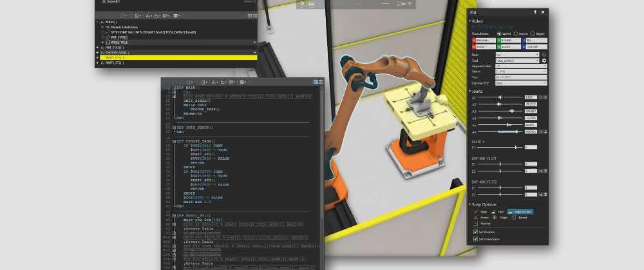Screen dimensions: 644x270
Task: Uncheck the Set Position checkbox
Action: click(x=476, y=232)
